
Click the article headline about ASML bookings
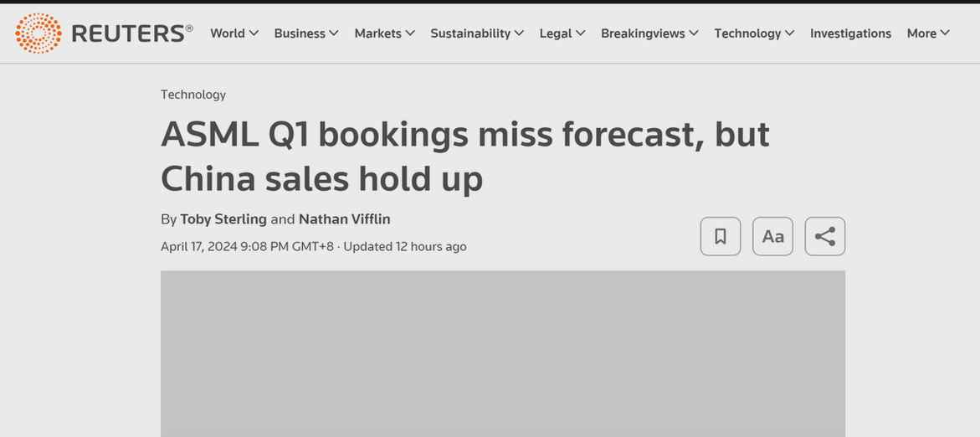coord(465,157)
